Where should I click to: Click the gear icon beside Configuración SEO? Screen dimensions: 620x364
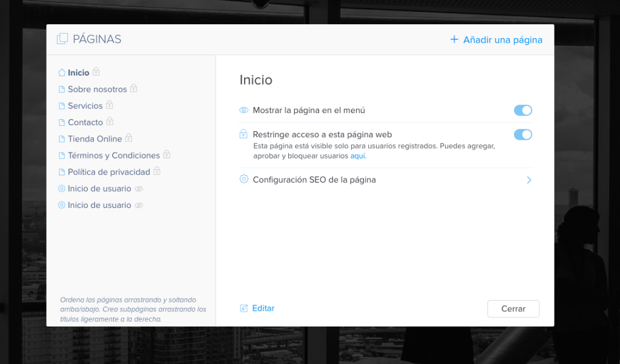[x=244, y=179]
